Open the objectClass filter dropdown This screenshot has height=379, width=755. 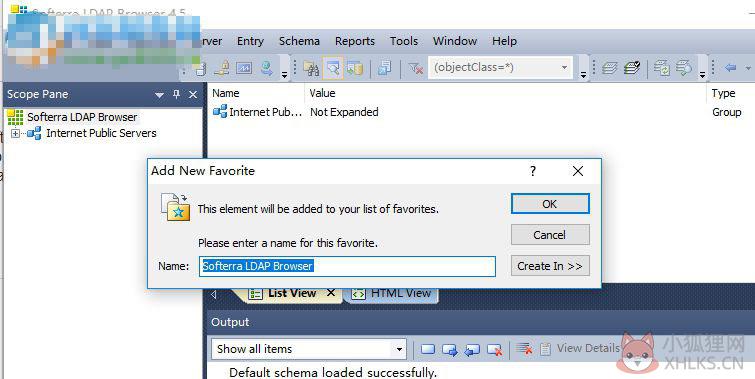point(564,68)
